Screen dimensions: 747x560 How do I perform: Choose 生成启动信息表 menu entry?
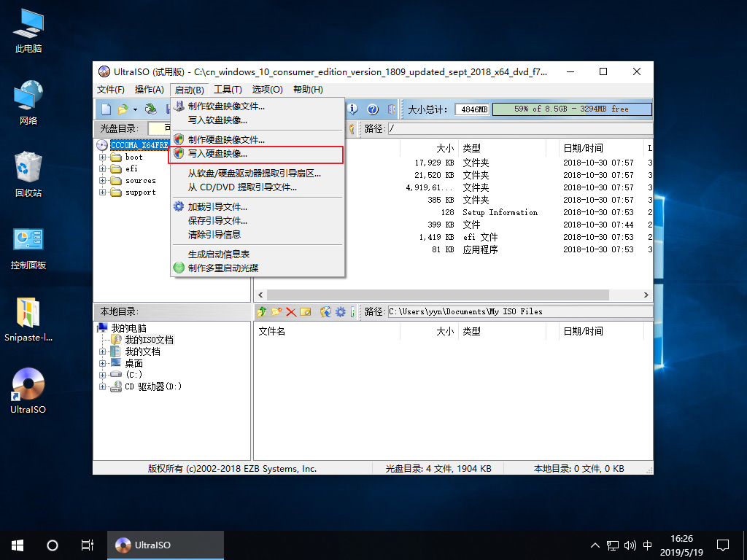pyautogui.click(x=257, y=254)
